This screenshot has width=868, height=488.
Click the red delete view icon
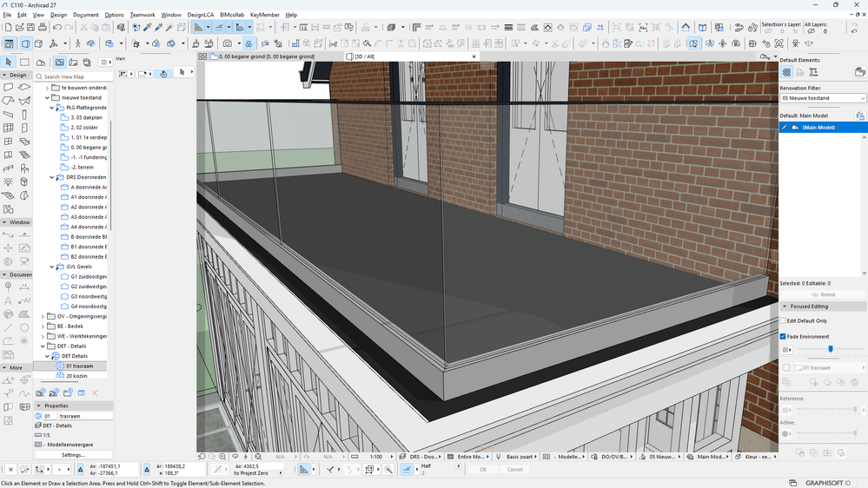95,393
